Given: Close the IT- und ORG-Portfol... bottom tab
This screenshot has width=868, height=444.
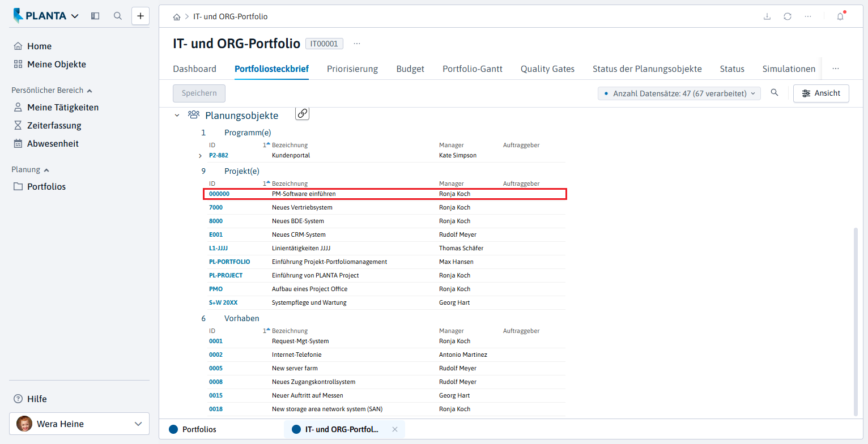Looking at the screenshot, I should coord(395,429).
